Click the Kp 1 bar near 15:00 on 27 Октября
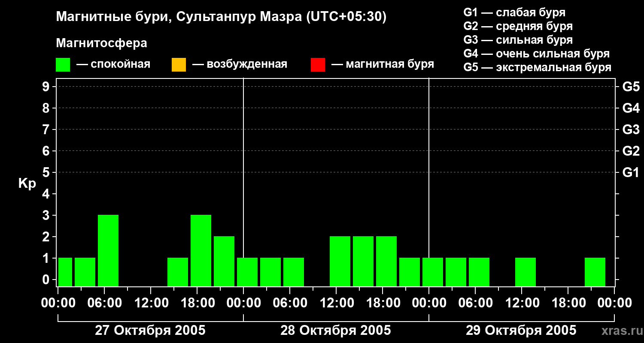Viewport: 644px width, 343px height. [178, 272]
